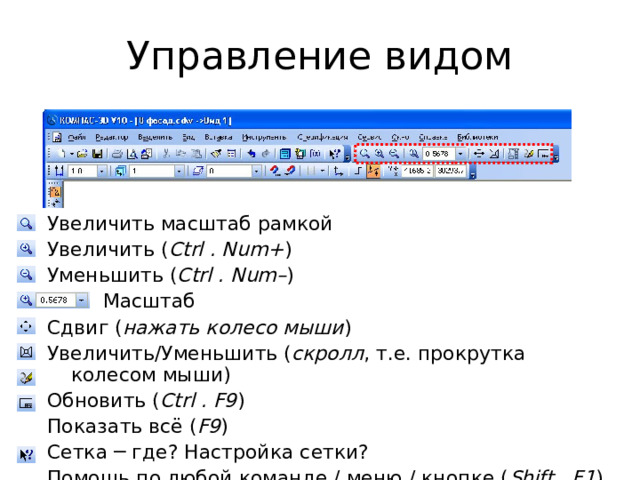The width and height of the screenshot is (640, 480).
Task: Open the Библиотеки menu
Action: (478, 137)
